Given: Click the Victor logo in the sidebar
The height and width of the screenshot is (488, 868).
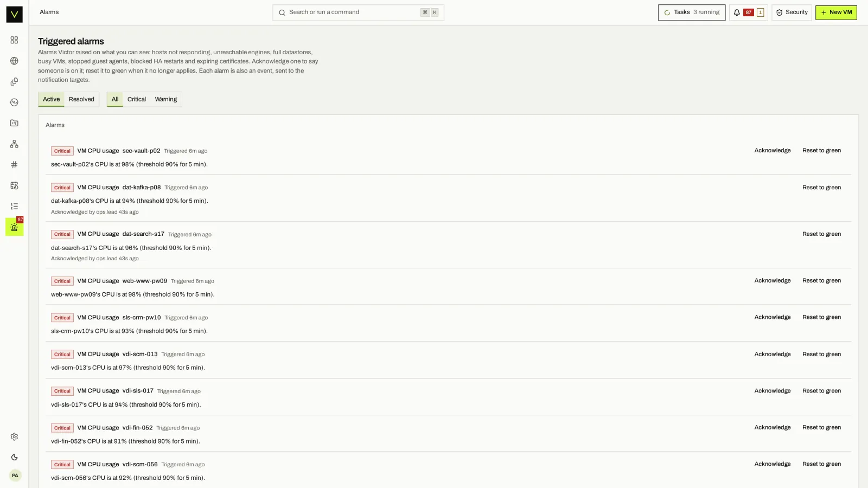Looking at the screenshot, I should point(14,14).
